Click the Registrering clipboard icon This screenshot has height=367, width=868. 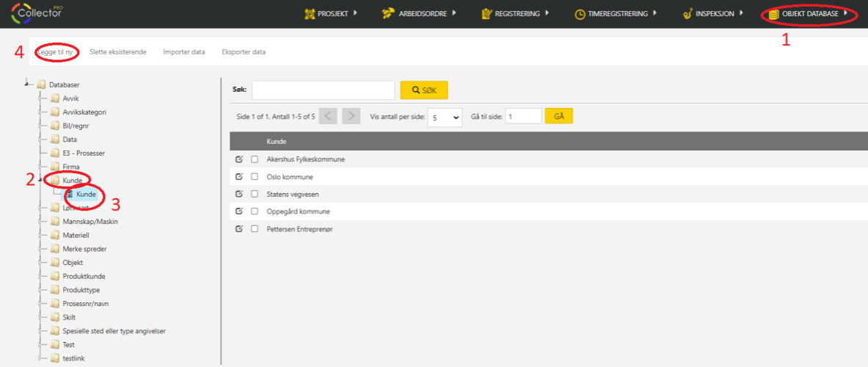click(x=486, y=14)
